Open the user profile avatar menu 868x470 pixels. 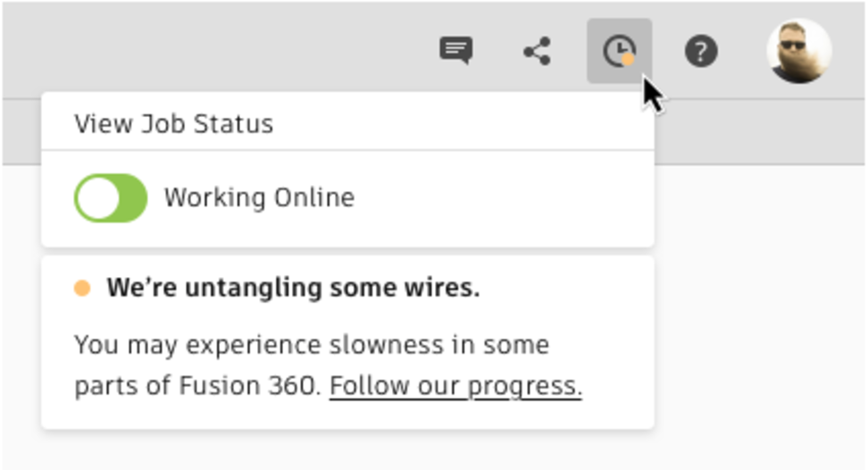click(x=799, y=51)
